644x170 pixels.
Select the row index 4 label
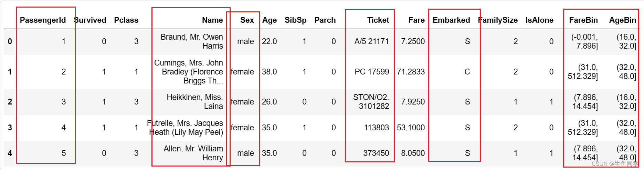[10, 153]
